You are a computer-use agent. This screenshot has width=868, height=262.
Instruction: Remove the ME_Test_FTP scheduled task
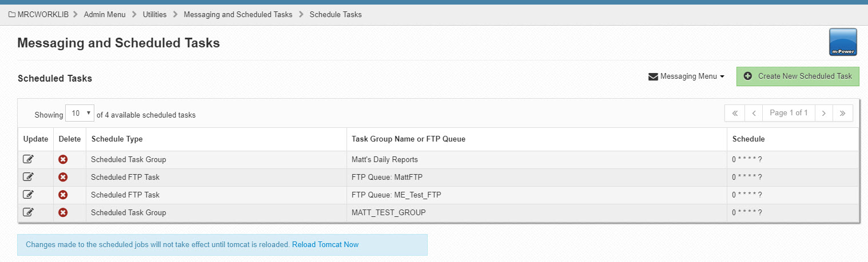[63, 195]
